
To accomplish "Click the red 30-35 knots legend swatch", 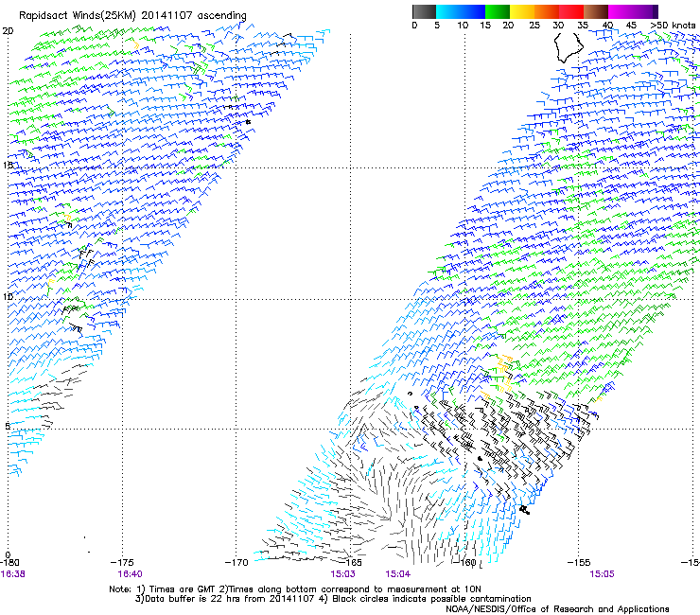I will 571,11.
